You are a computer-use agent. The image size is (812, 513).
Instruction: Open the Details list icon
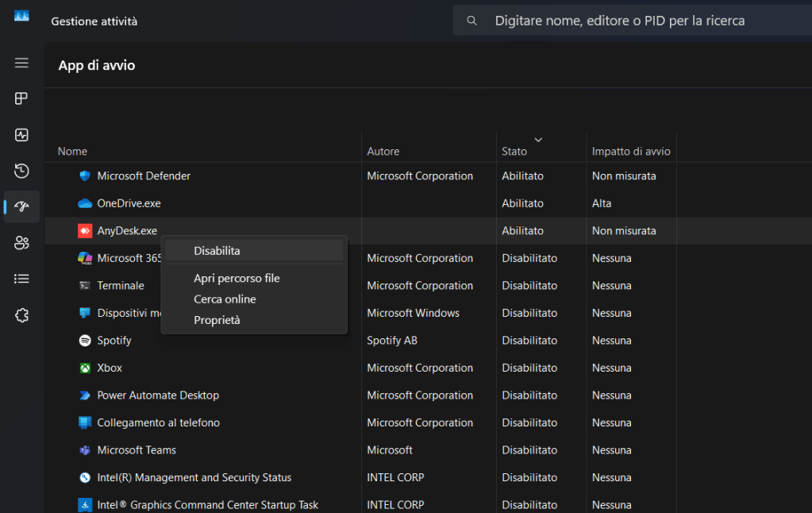[x=21, y=279]
